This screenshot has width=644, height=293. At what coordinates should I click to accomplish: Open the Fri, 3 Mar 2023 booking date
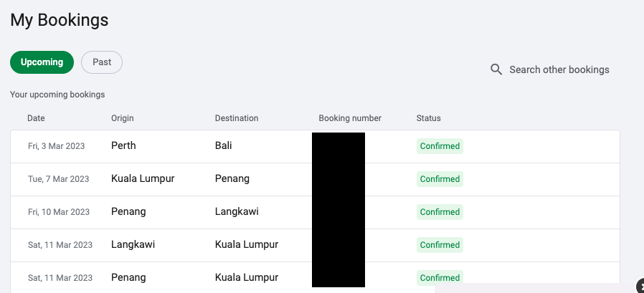56,146
